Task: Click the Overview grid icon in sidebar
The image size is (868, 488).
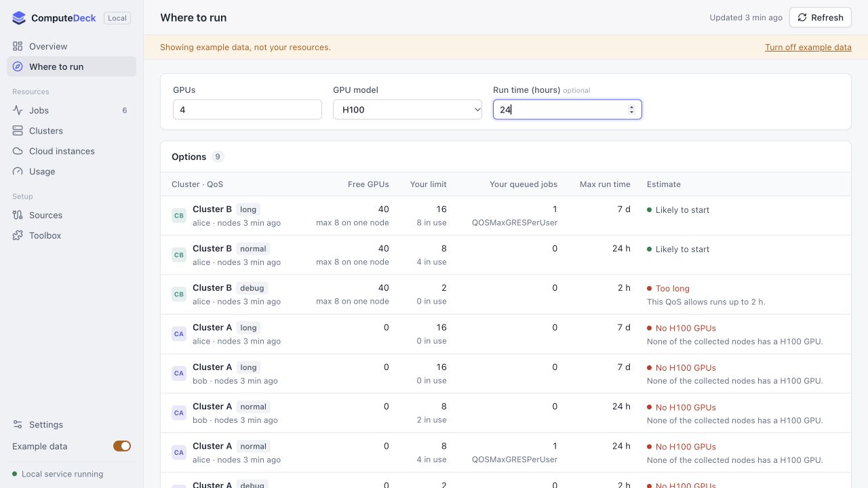Action: (18, 46)
